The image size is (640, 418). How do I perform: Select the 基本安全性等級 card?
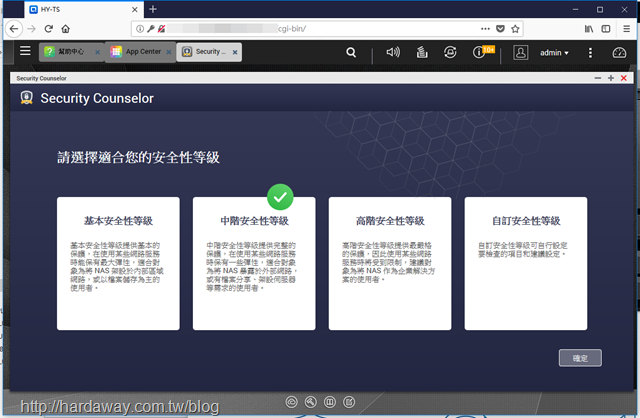click(118, 263)
